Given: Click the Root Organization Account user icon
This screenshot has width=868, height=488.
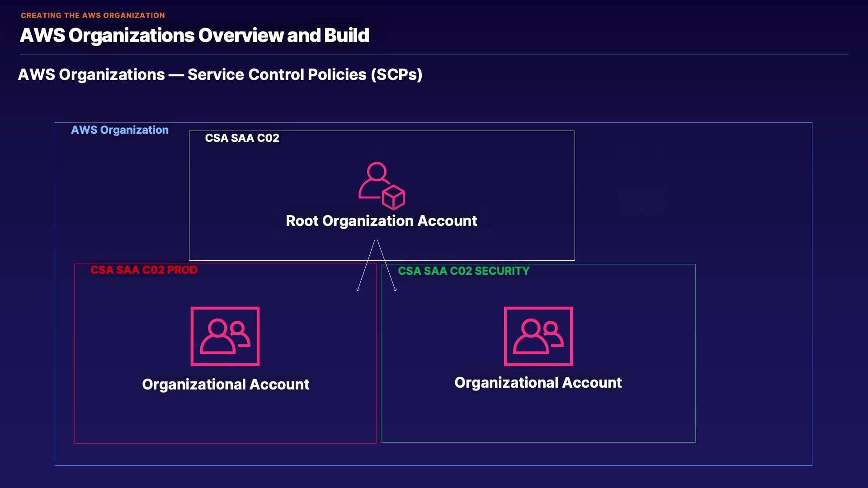Looking at the screenshot, I should (x=381, y=186).
